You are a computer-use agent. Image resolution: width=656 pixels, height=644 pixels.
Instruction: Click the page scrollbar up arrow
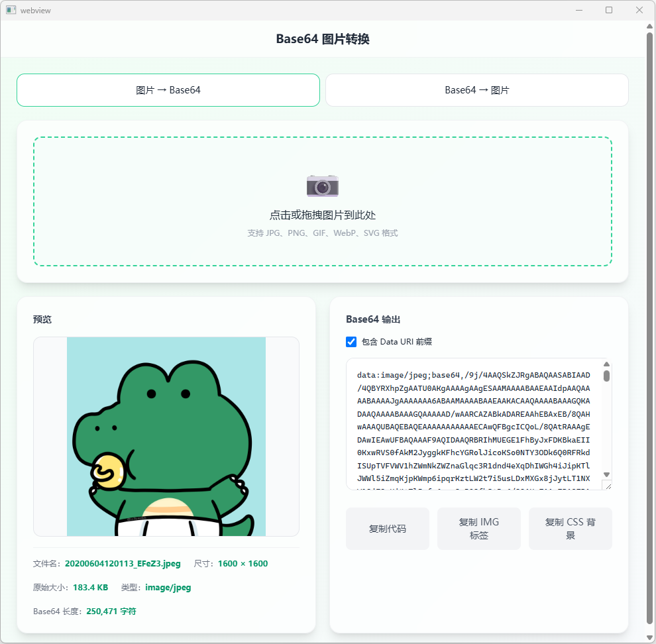(x=649, y=26)
